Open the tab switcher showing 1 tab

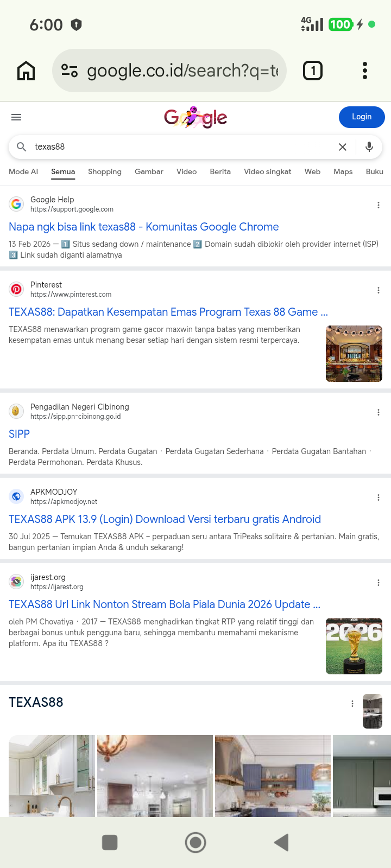tap(313, 71)
